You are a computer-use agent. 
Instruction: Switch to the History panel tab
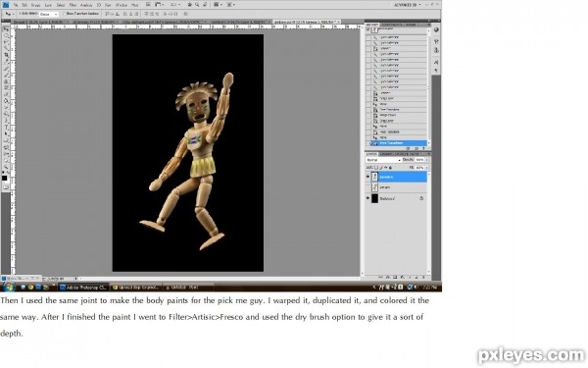click(372, 25)
